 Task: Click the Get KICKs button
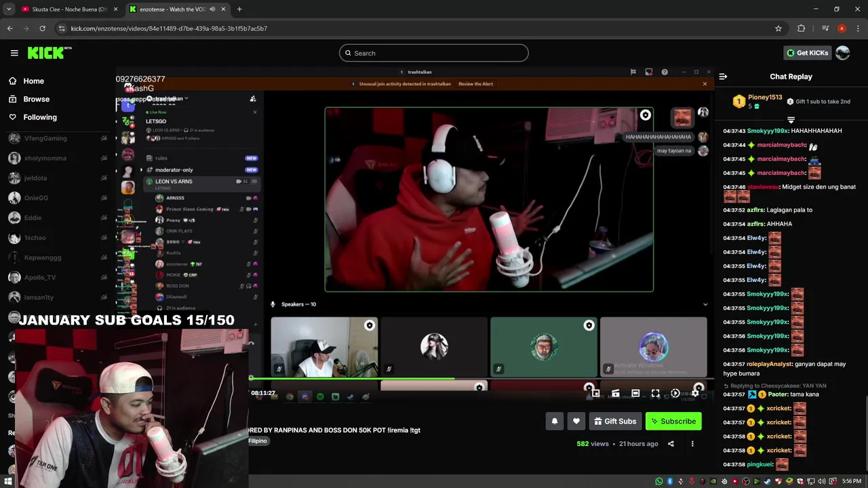(x=807, y=53)
